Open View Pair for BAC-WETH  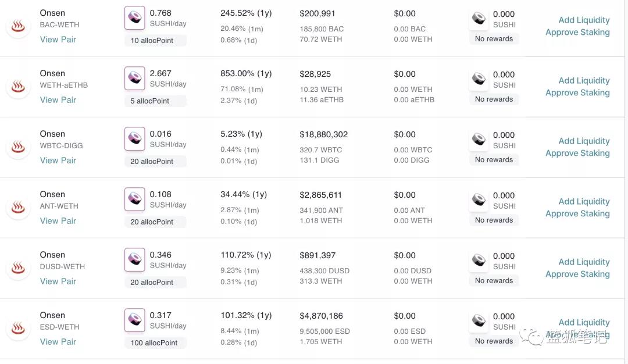(x=58, y=39)
